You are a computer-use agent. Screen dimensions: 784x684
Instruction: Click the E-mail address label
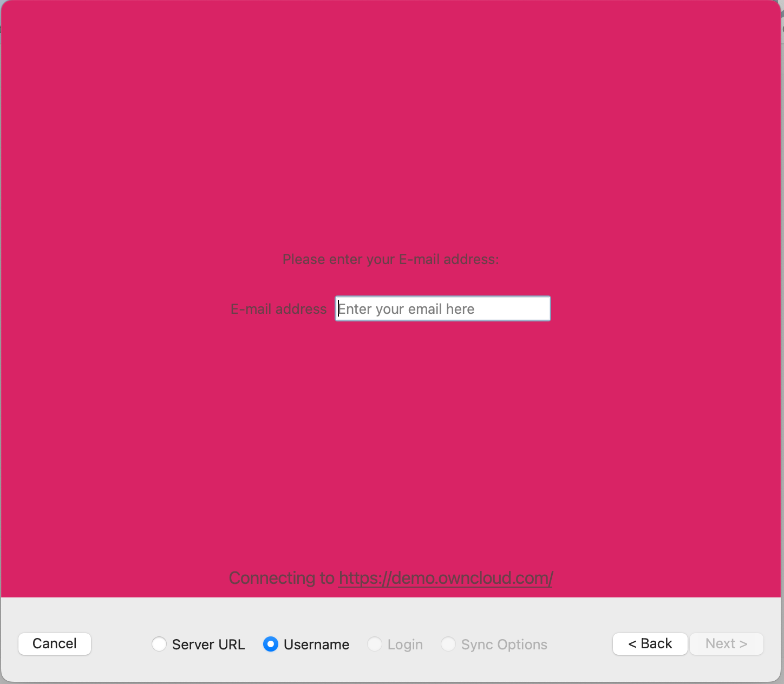278,308
